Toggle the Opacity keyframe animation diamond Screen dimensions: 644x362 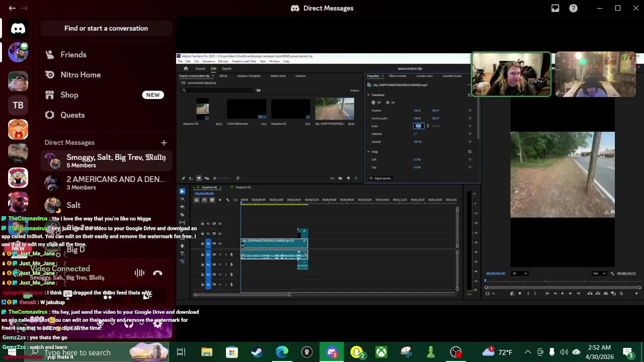[x=470, y=142]
